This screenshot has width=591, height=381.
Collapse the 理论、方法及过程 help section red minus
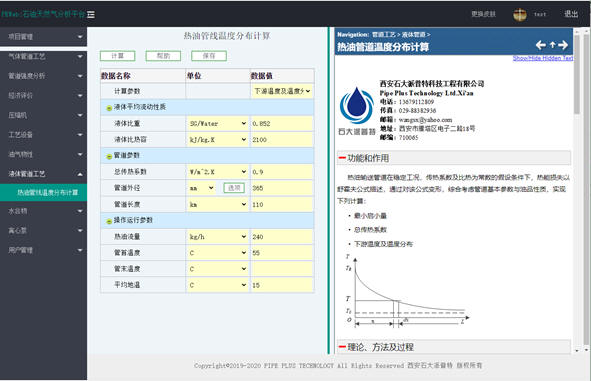point(342,347)
